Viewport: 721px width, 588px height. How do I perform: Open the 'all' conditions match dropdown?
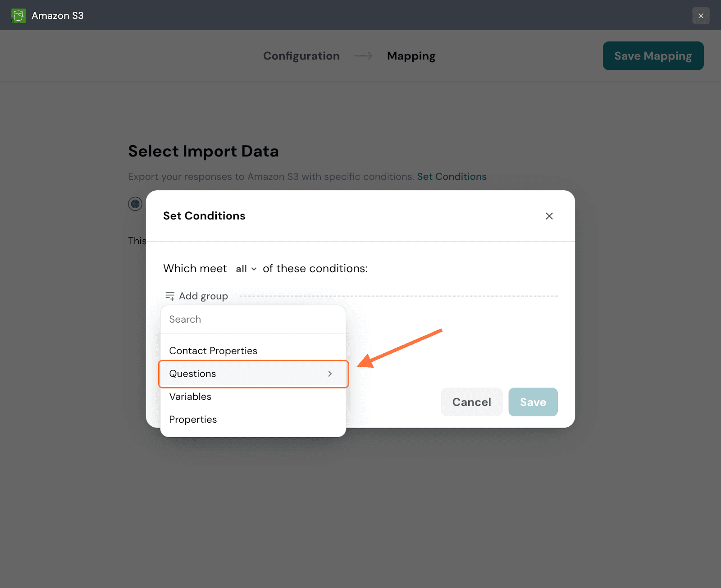click(x=246, y=269)
